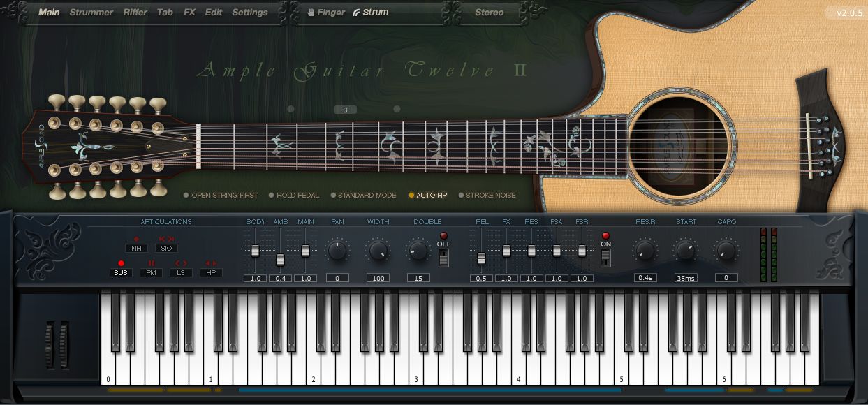Viewport: 868px width, 405px height.
Task: Toggle the Hold Pedal option
Action: pos(294,196)
